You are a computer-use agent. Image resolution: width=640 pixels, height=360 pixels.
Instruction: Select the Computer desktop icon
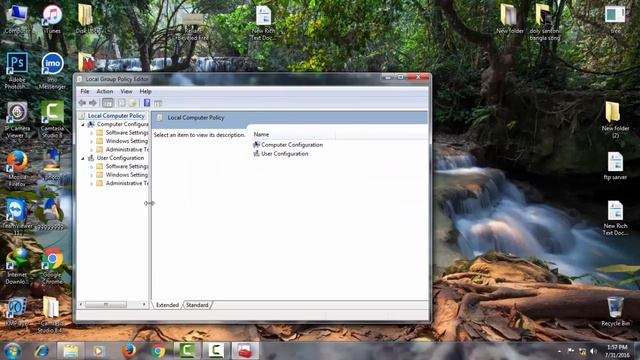point(17,18)
